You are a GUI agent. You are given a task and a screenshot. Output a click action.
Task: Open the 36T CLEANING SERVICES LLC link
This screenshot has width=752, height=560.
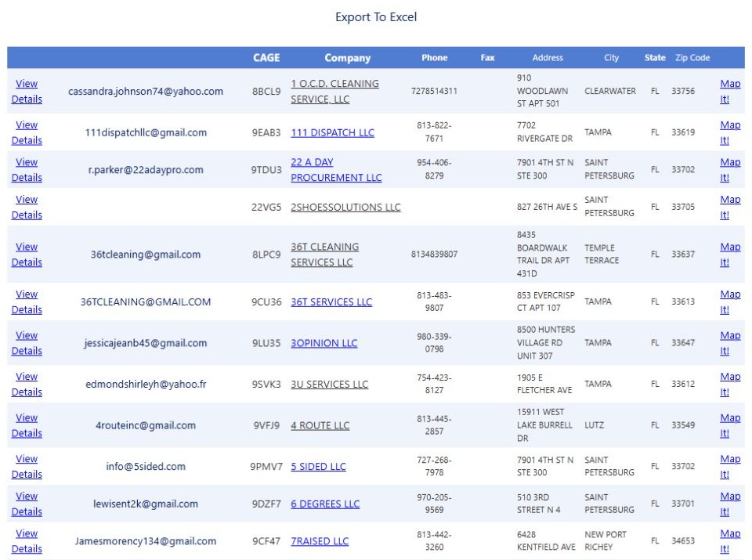(324, 254)
